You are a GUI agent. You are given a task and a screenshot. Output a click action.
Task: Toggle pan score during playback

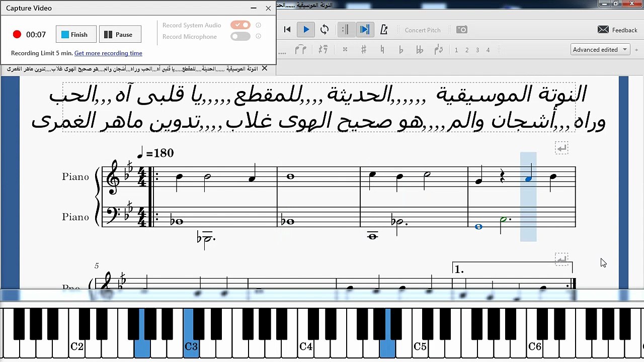click(364, 30)
